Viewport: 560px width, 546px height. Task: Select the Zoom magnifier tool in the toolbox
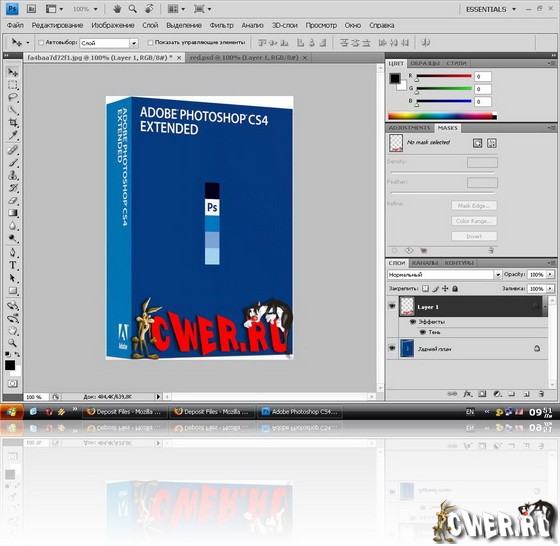pos(12,343)
